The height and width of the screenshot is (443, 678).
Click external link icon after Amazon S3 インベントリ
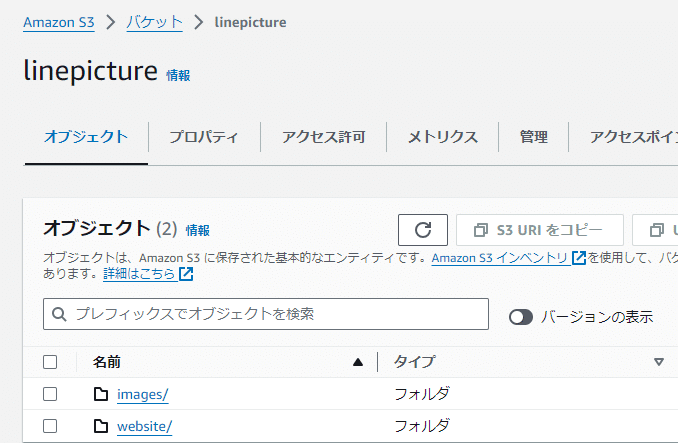point(579,258)
